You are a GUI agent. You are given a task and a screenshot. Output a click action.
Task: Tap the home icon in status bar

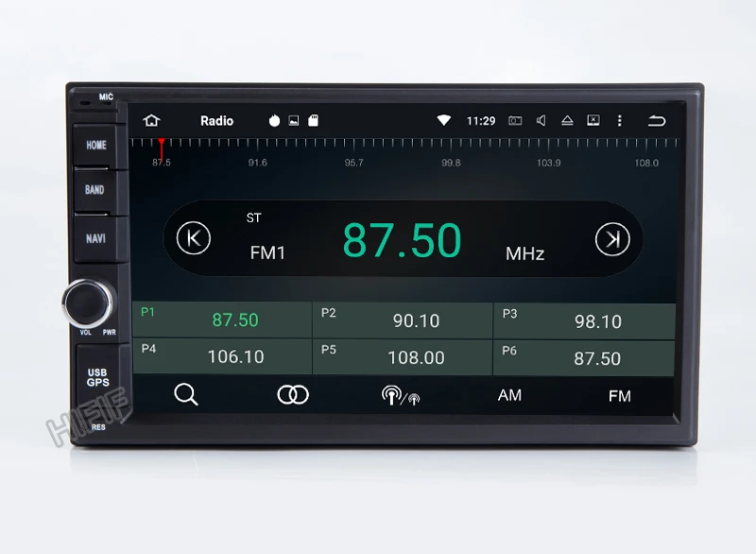pos(151,120)
